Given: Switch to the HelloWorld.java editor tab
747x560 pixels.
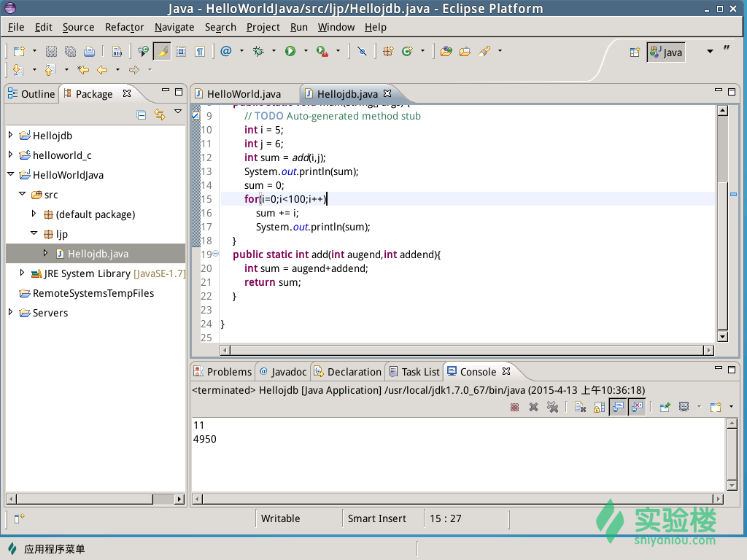Looking at the screenshot, I should coord(244,94).
